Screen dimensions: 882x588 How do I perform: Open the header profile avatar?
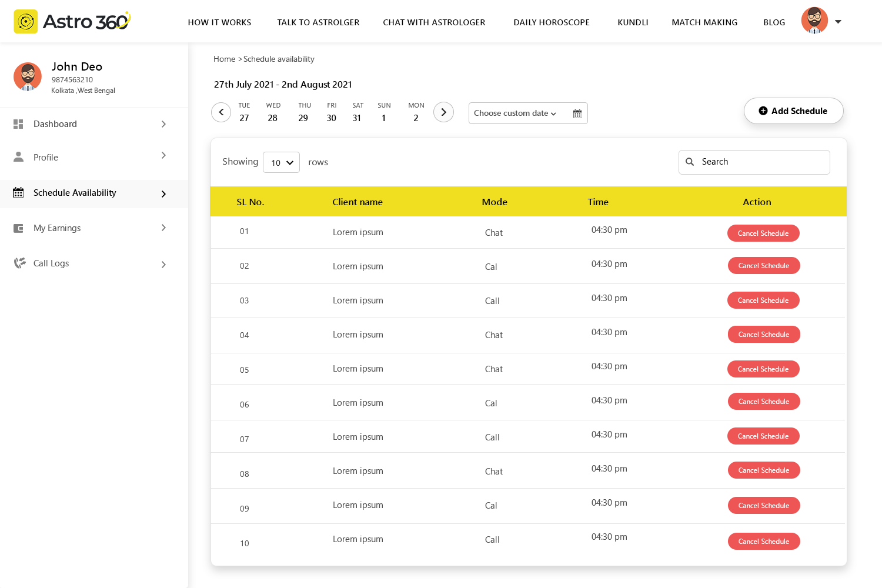click(814, 21)
